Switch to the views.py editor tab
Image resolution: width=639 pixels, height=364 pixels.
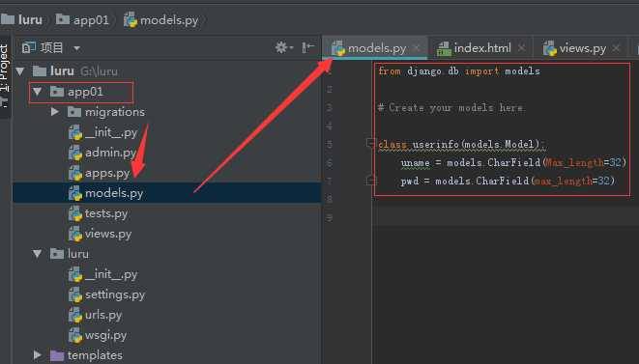point(582,48)
